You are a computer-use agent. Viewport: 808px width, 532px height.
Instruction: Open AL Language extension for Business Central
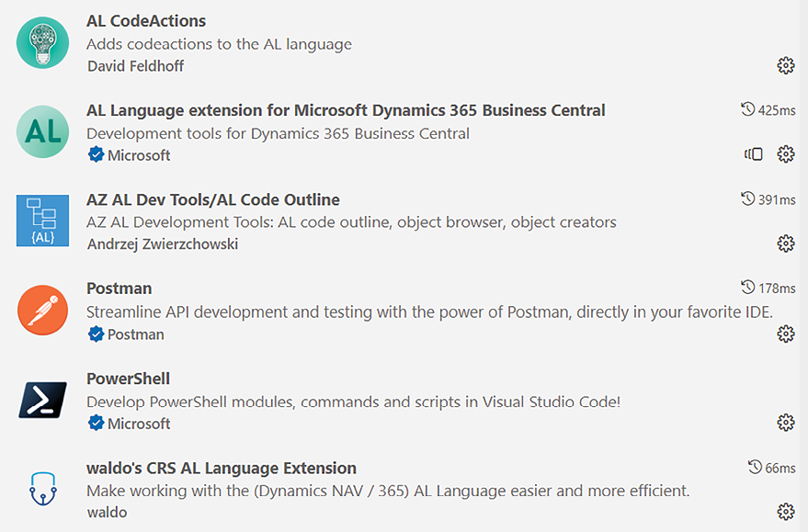tap(346, 110)
